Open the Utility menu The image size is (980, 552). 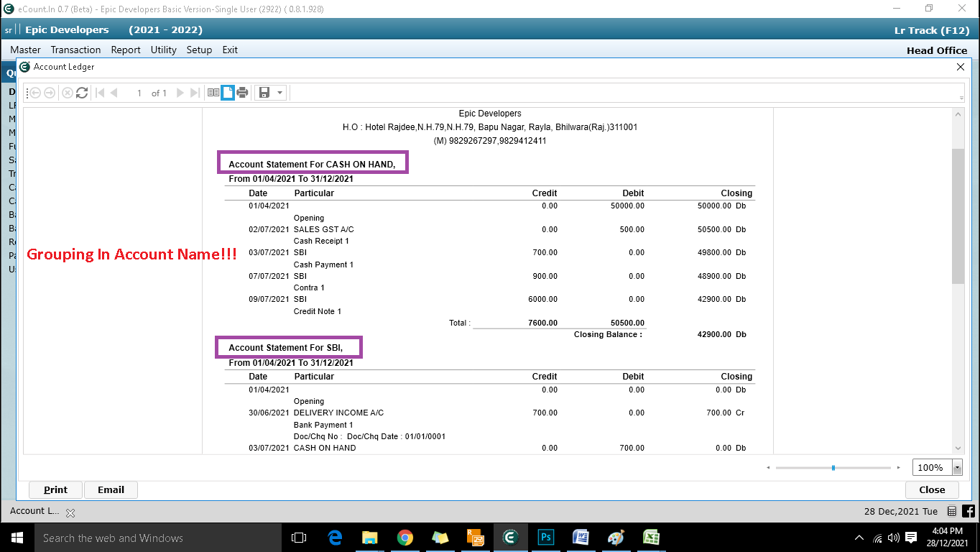point(163,50)
